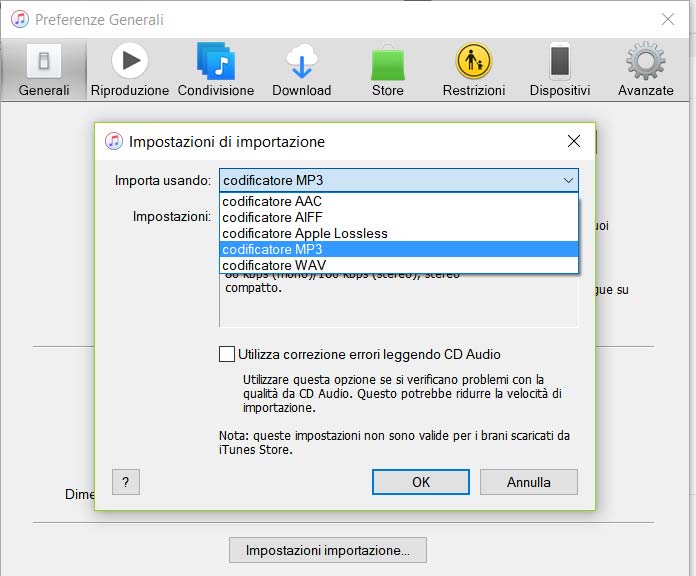Open the Dispositivi devices tab

point(560,70)
